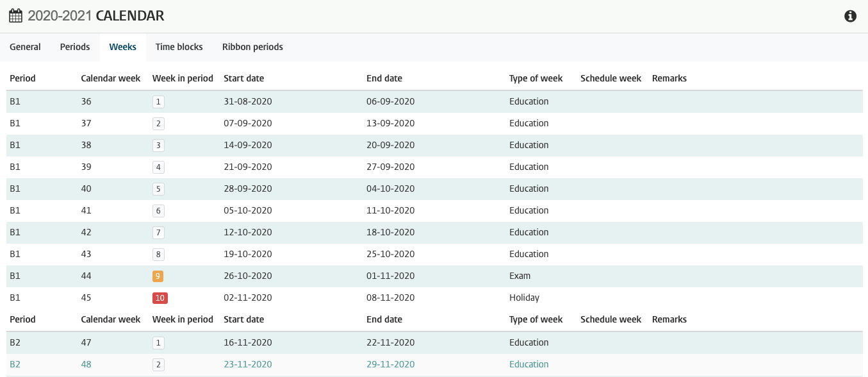This screenshot has height=377, width=868.
Task: Click week badge 1 in B2 week 47 row
Action: tap(158, 342)
